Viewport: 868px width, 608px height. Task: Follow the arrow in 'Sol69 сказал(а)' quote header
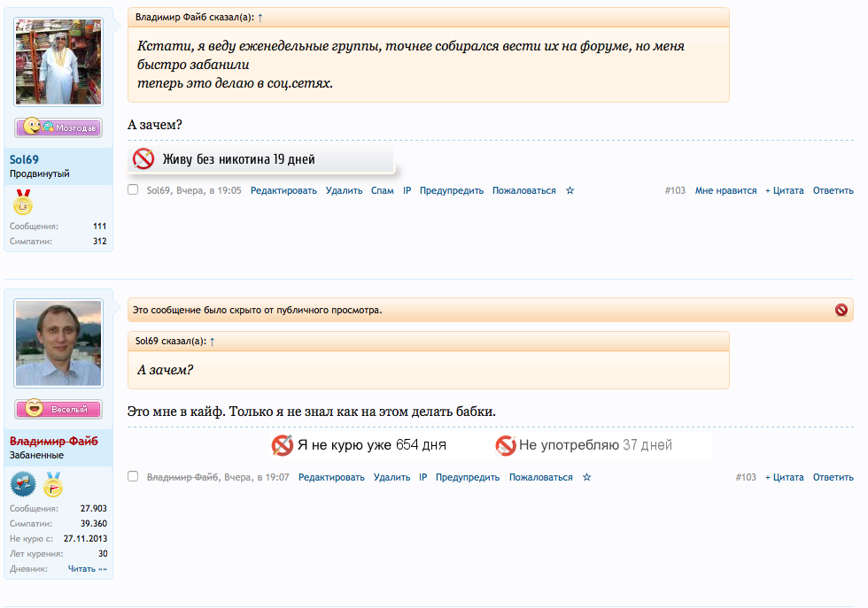[213, 341]
